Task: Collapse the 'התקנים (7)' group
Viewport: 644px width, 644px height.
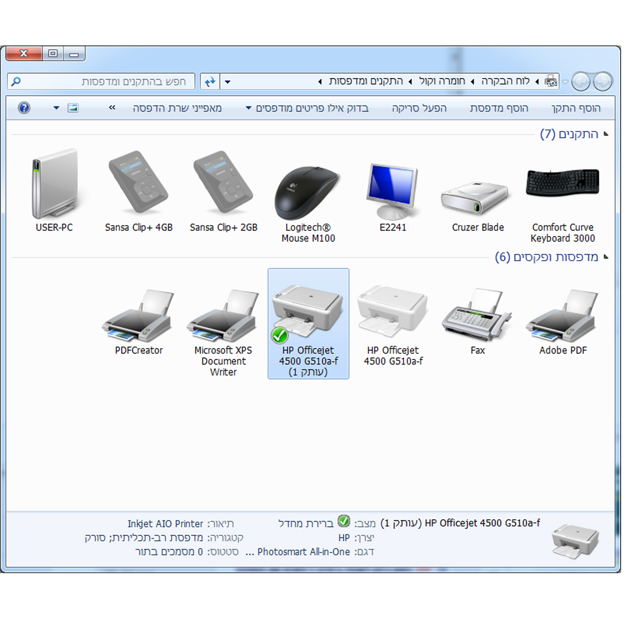Action: click(x=606, y=134)
